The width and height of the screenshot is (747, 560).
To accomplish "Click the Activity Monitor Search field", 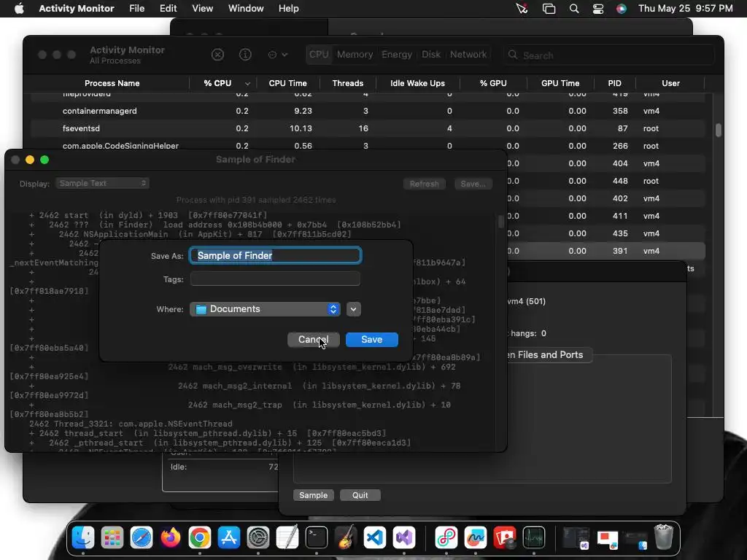I will (609, 55).
